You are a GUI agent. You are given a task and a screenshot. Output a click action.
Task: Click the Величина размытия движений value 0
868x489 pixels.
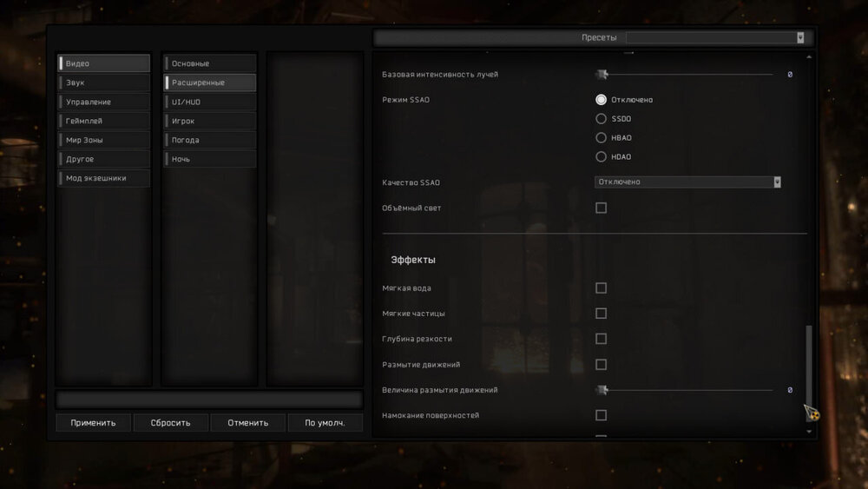[x=790, y=390]
